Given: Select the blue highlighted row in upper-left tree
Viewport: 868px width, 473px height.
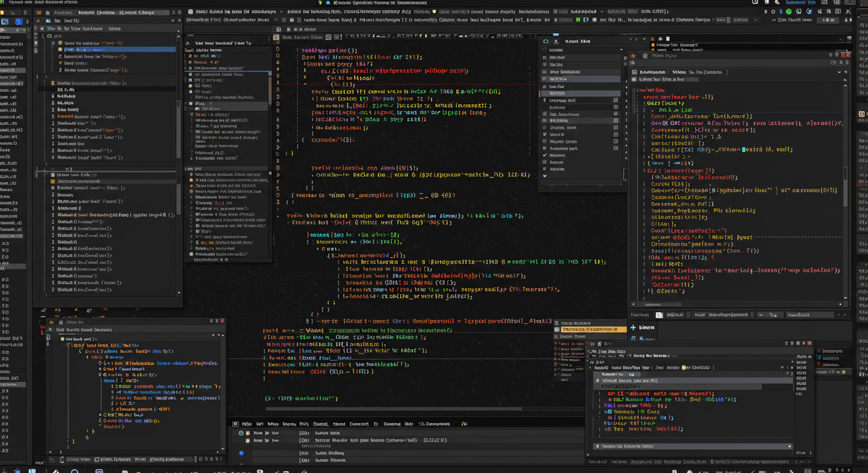Looking at the screenshot, I should tap(117, 50).
